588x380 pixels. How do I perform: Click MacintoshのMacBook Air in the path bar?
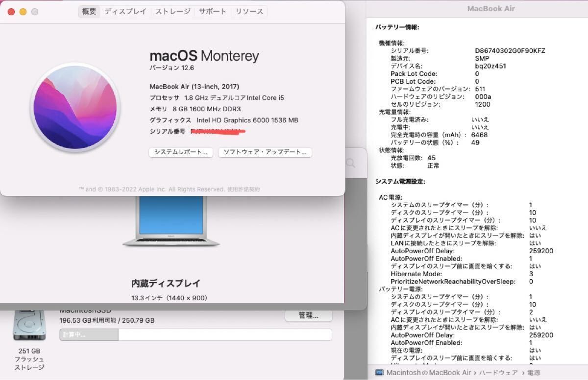[429, 373]
